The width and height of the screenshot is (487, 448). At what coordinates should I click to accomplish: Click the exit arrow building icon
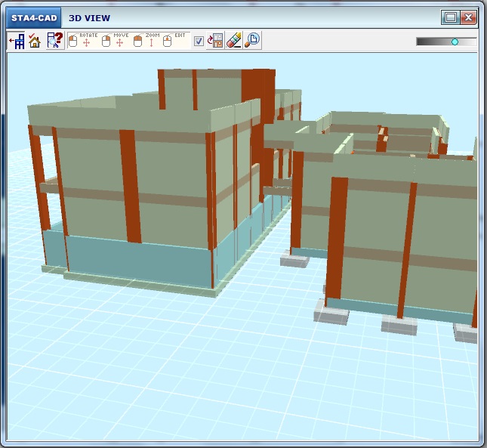tap(16, 42)
